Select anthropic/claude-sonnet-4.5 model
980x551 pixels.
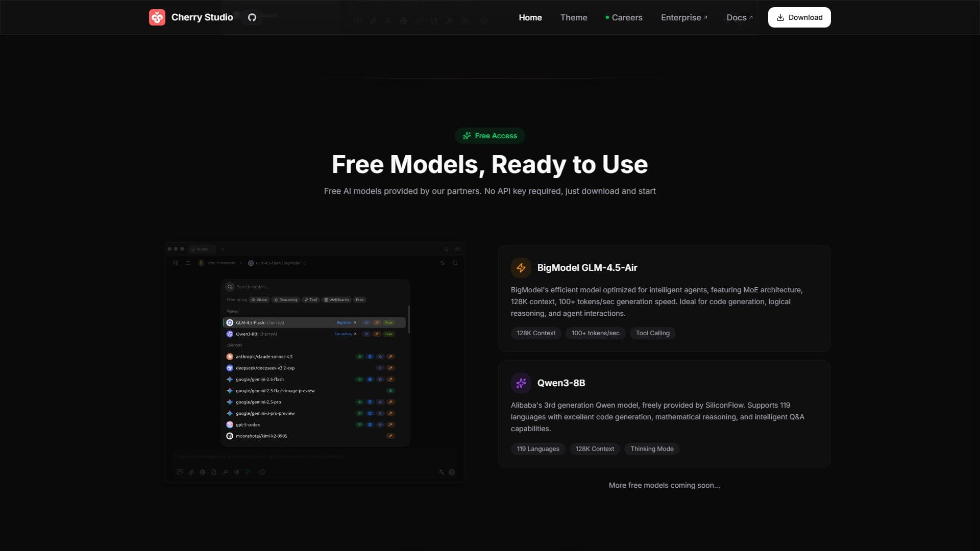pos(314,357)
